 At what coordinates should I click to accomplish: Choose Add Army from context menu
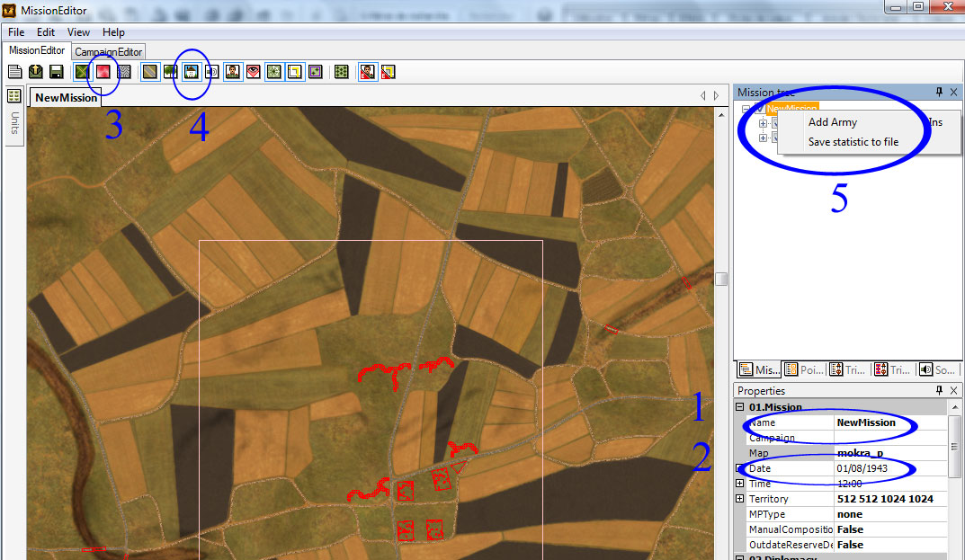tap(832, 122)
